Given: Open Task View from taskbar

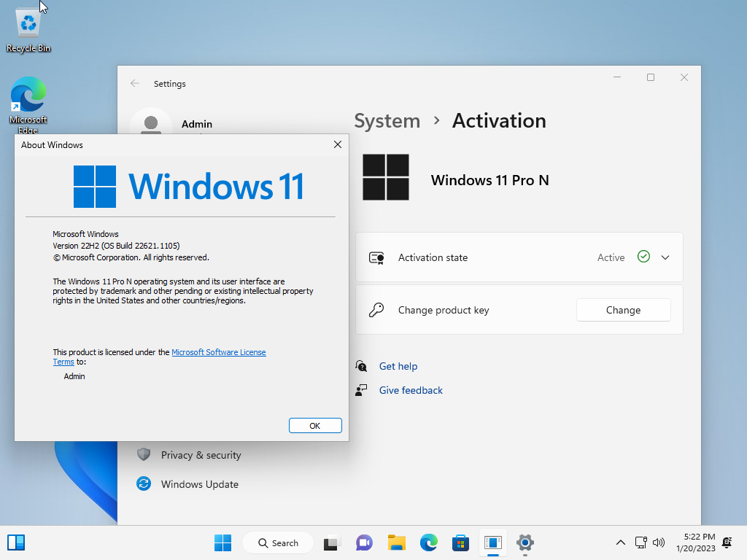Looking at the screenshot, I should pos(332,542).
